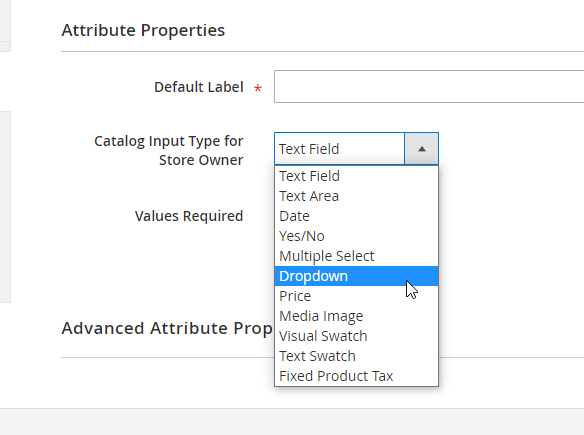The width and height of the screenshot is (584, 435).
Task: Select Media Image from the list
Action: click(x=356, y=316)
